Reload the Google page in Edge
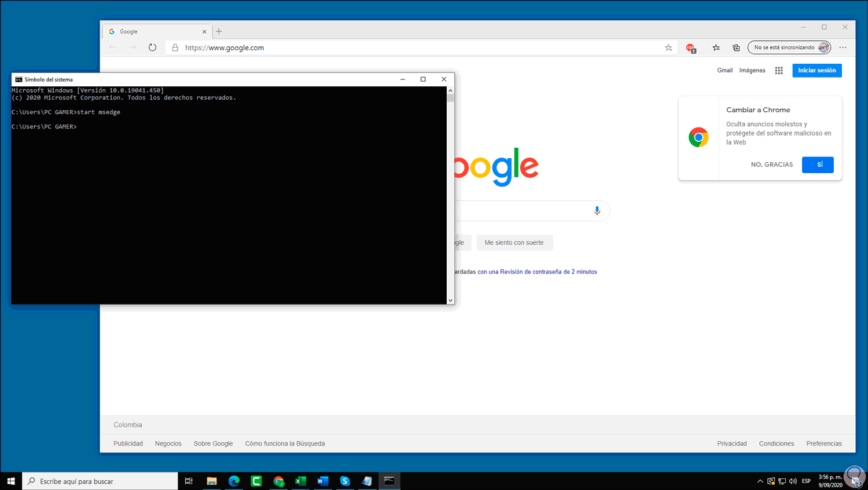868x490 pixels. tap(152, 47)
